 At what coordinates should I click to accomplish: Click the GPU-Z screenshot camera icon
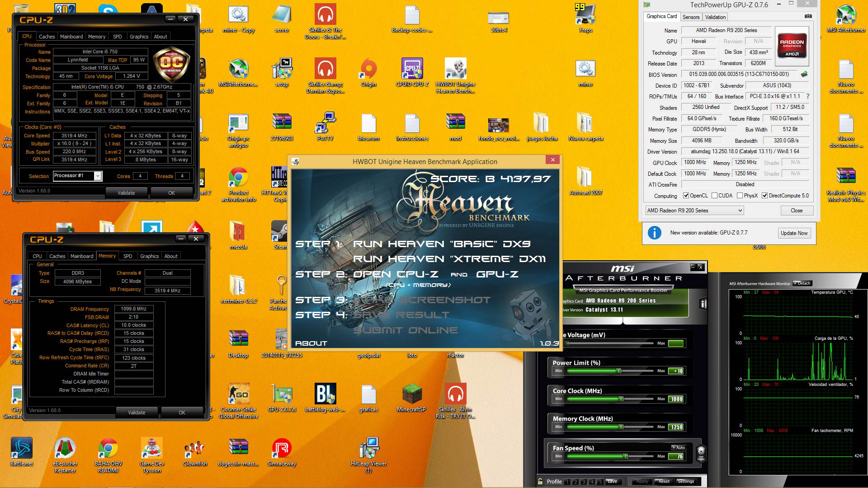coord(808,16)
